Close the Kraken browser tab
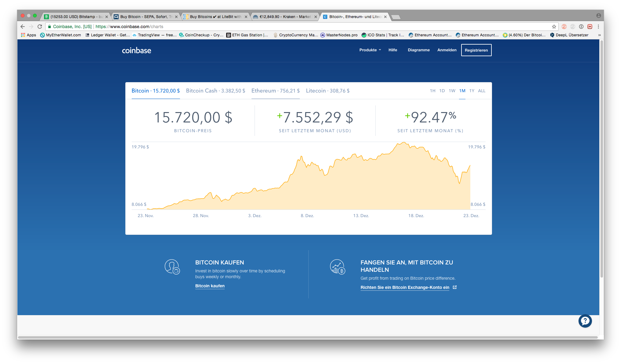The image size is (621, 364). click(316, 17)
